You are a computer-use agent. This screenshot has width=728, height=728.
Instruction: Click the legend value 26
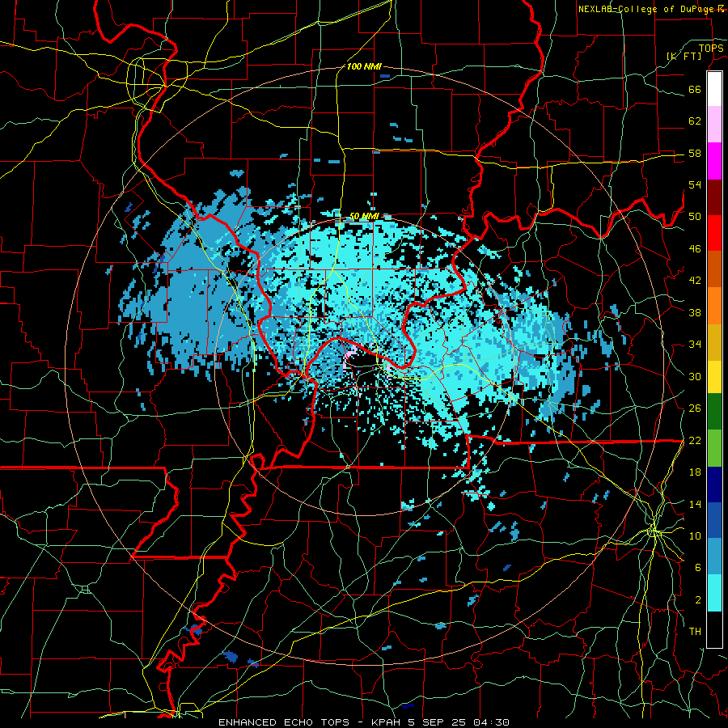[695, 408]
